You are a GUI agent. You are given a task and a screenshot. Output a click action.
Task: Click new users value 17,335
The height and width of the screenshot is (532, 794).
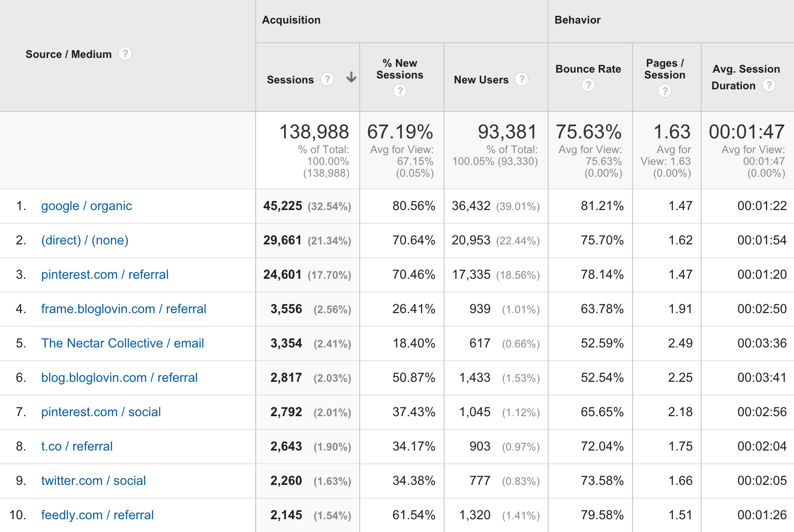pos(471,274)
